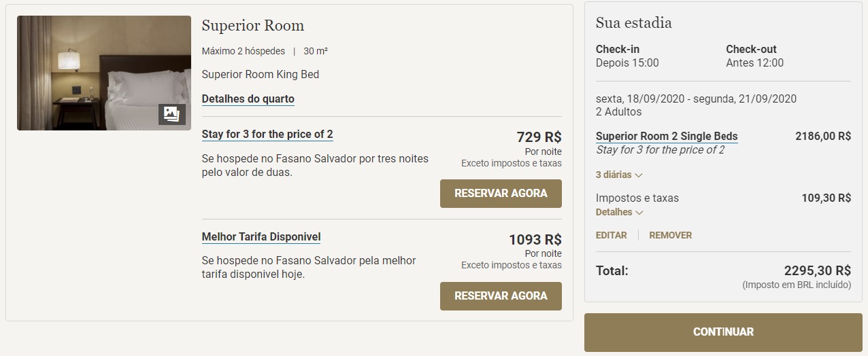Reserve the 1093 R$ per night rate
This screenshot has height=356, width=868.
pos(501,296)
